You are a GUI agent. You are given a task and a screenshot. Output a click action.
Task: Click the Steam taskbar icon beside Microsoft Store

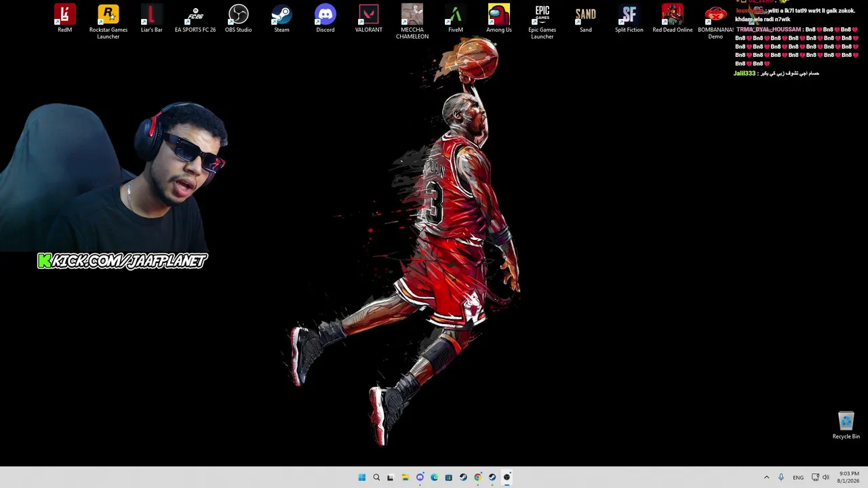[x=463, y=477]
